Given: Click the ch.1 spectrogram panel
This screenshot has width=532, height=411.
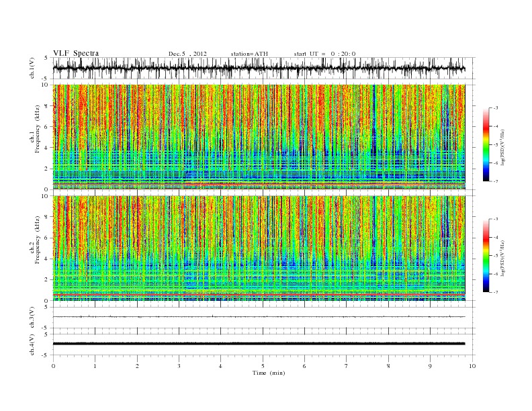Looking at the screenshot, I should point(259,137).
